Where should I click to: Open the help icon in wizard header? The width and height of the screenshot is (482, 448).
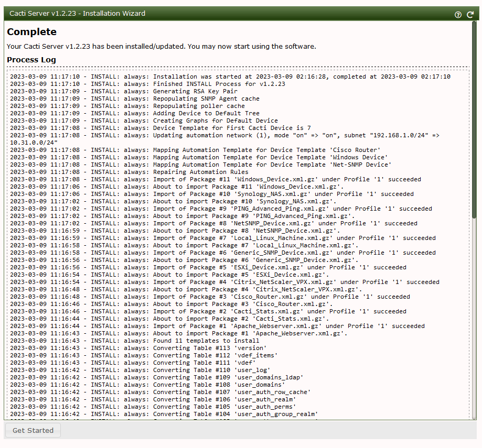[458, 15]
